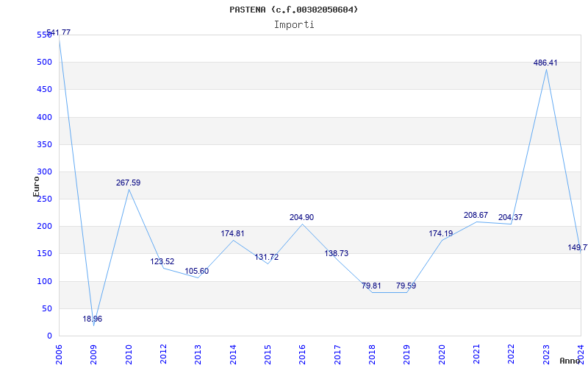The height and width of the screenshot is (368, 588).
Task: Click the 400 y-axis tick label
Action: tap(44, 117)
